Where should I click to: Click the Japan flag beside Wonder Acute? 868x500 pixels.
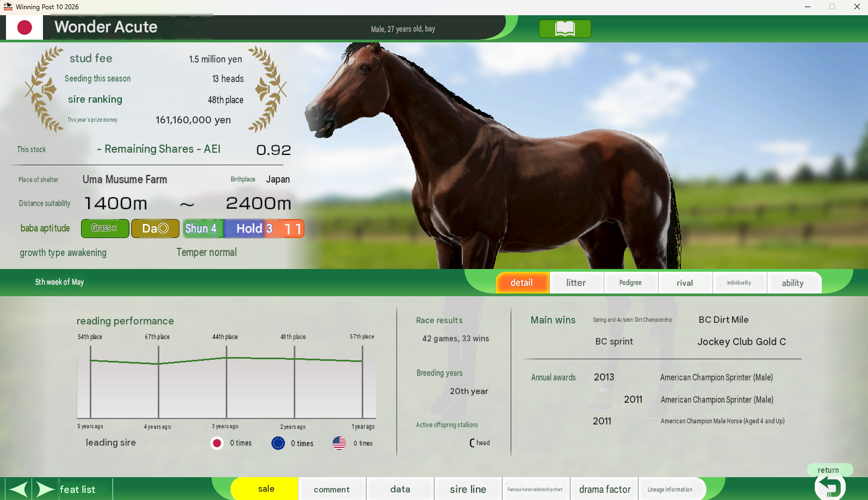(x=24, y=28)
